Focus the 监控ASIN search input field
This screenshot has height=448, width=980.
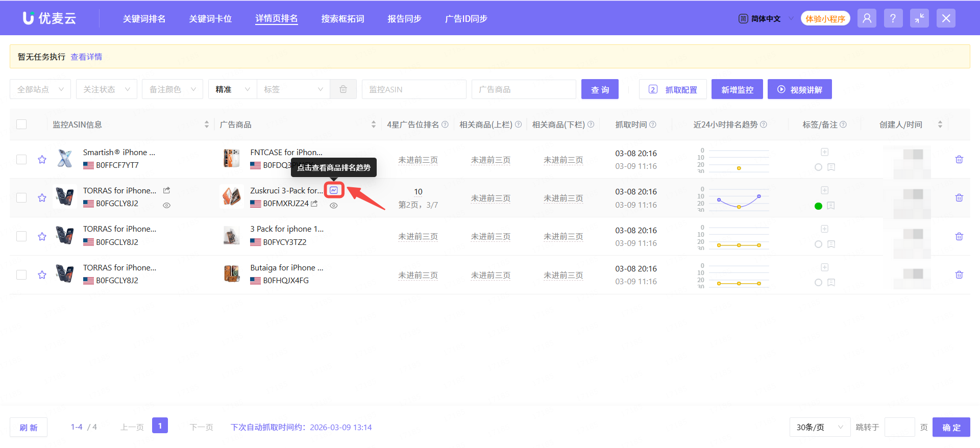[x=413, y=89]
